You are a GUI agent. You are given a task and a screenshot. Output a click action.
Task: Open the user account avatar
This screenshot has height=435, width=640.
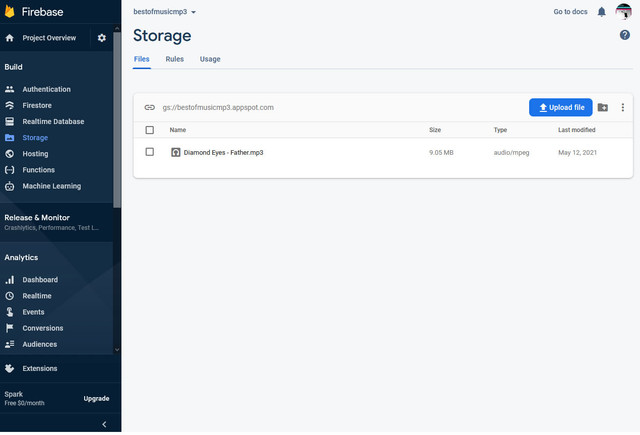[x=624, y=11]
